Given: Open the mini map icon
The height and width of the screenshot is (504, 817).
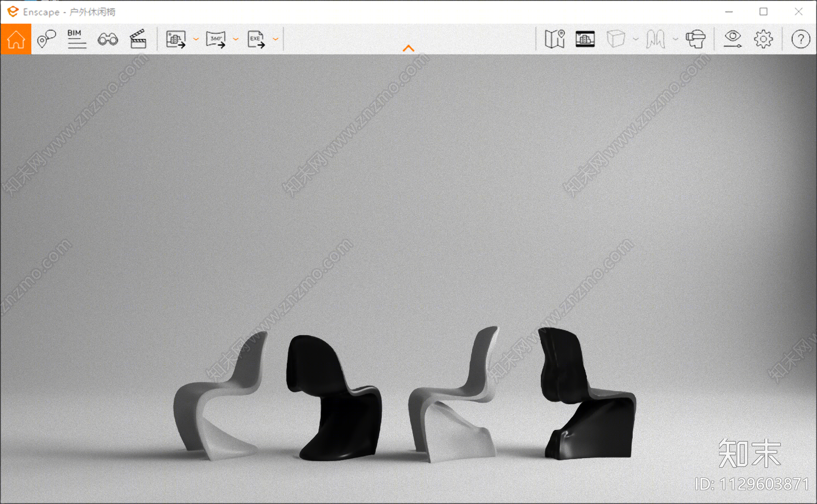Looking at the screenshot, I should [555, 39].
